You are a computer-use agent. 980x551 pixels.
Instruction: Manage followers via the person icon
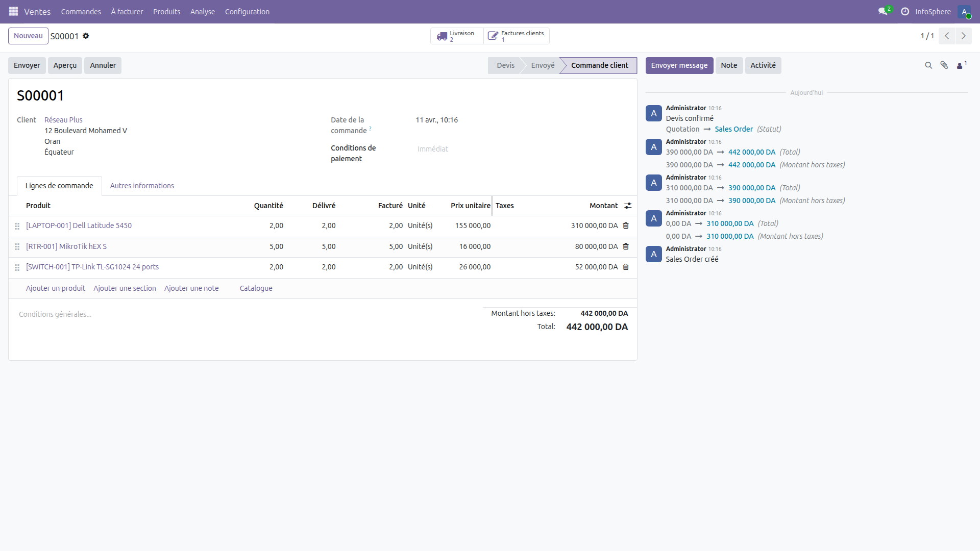coord(961,65)
